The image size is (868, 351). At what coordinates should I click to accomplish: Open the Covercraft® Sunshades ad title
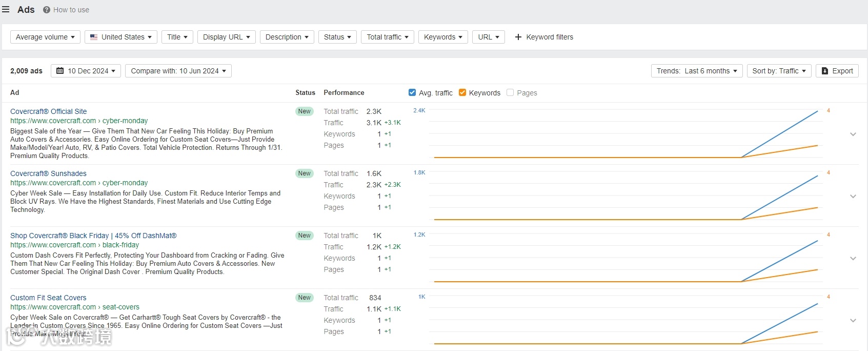pos(48,173)
